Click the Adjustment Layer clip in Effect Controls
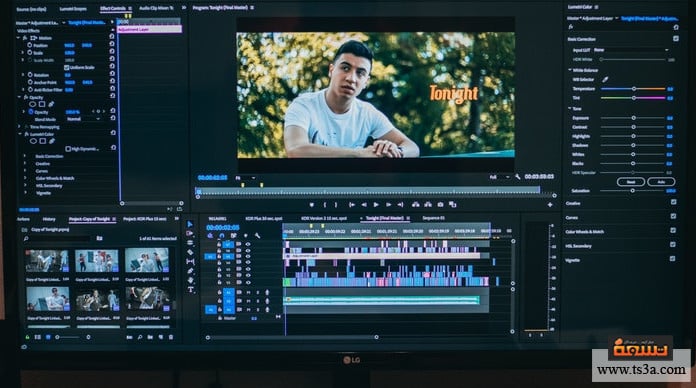Image resolution: width=696 pixels, height=388 pixels. click(x=149, y=29)
